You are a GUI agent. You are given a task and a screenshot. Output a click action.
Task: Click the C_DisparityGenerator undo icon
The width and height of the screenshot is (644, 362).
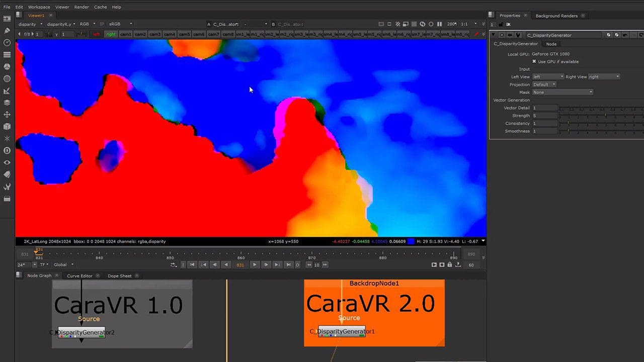[625, 35]
